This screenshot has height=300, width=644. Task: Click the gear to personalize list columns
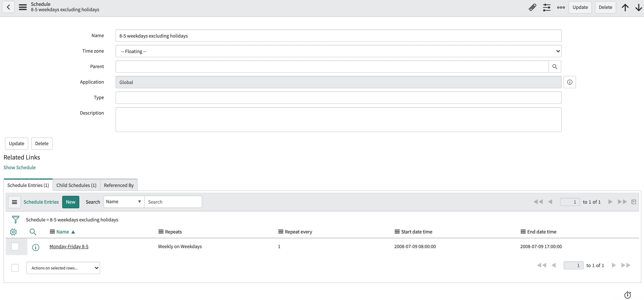pos(14,232)
